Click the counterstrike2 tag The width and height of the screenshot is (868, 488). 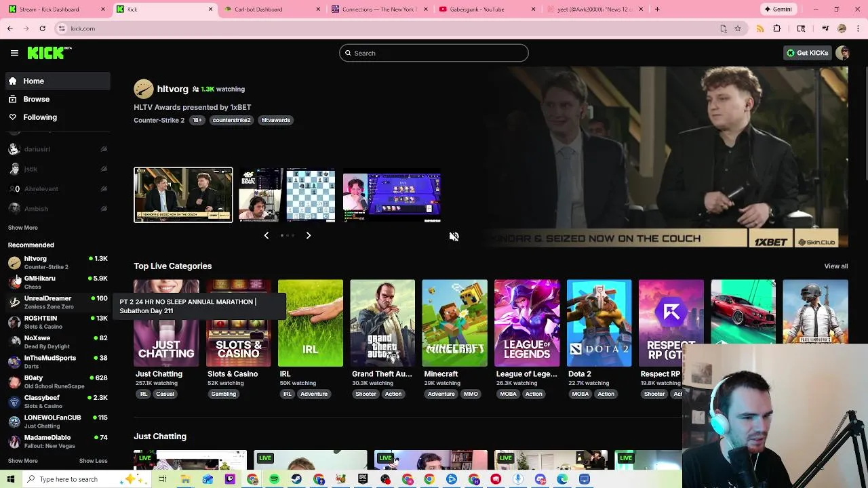(231, 120)
